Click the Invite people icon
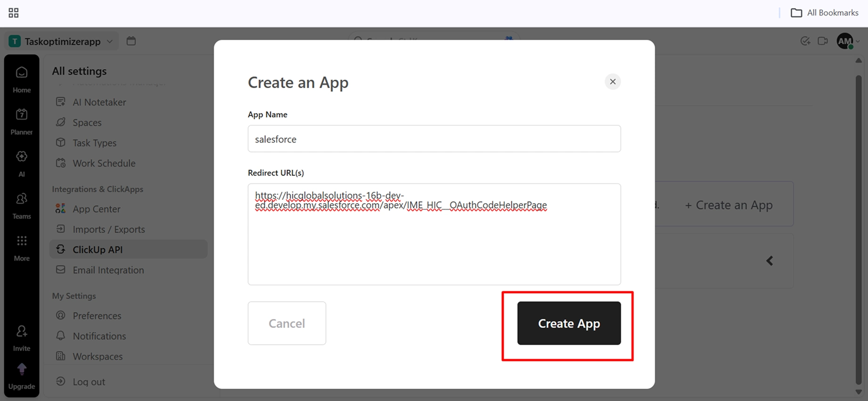Screen dimensions: 868x401 coord(22,331)
